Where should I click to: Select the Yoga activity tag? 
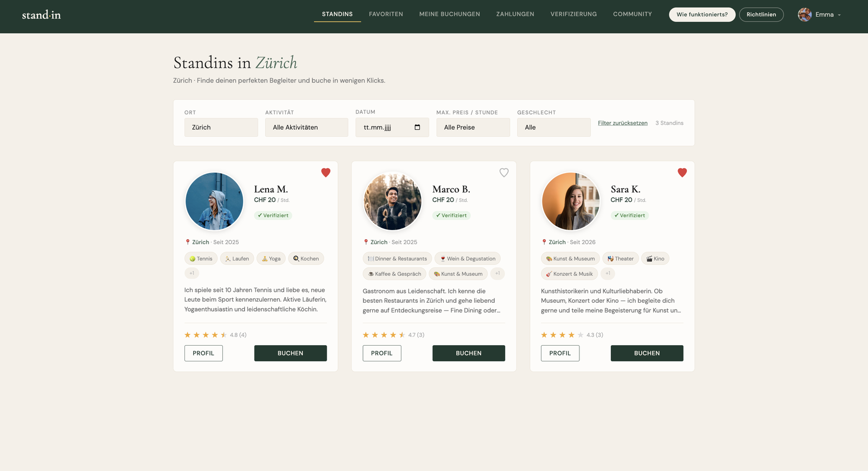[x=271, y=259]
